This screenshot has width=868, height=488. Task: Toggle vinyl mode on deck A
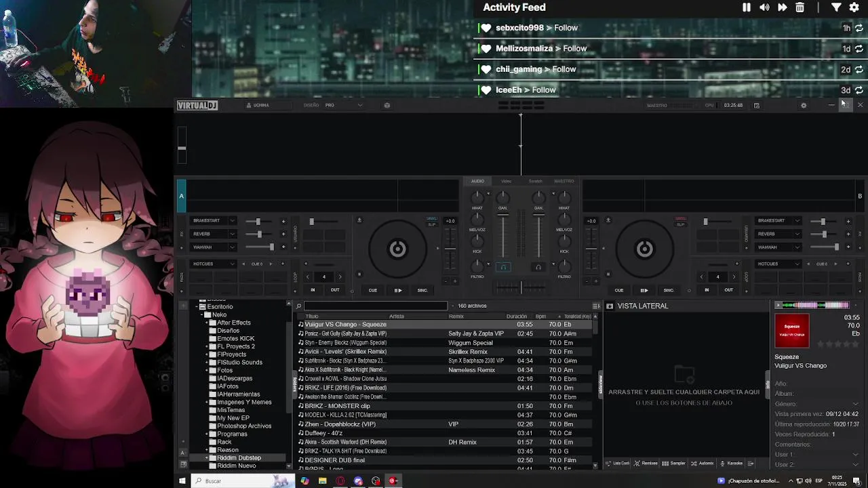coord(431,218)
